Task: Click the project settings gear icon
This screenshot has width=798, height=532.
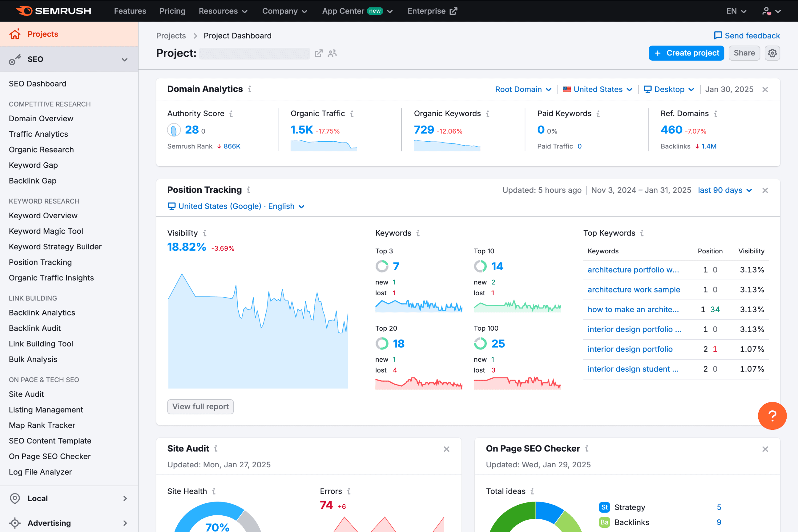Action: [772, 53]
